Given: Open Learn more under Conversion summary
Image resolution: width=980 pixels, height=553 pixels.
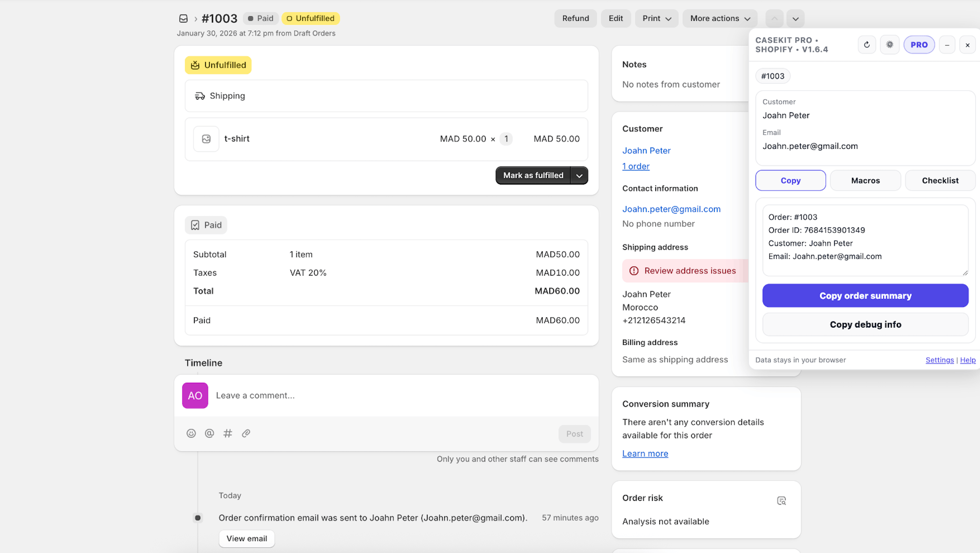Looking at the screenshot, I should point(645,453).
